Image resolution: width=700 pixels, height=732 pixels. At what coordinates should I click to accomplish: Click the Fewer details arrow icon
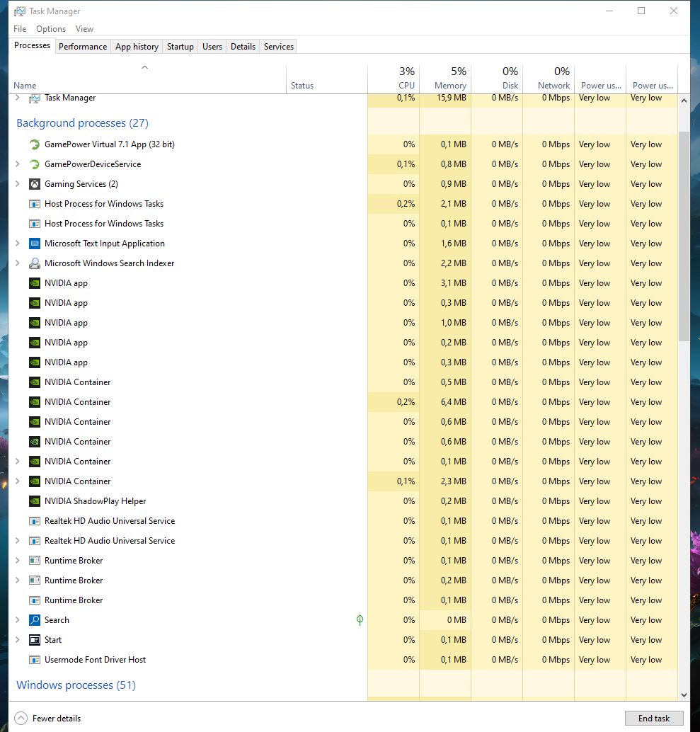[21, 718]
